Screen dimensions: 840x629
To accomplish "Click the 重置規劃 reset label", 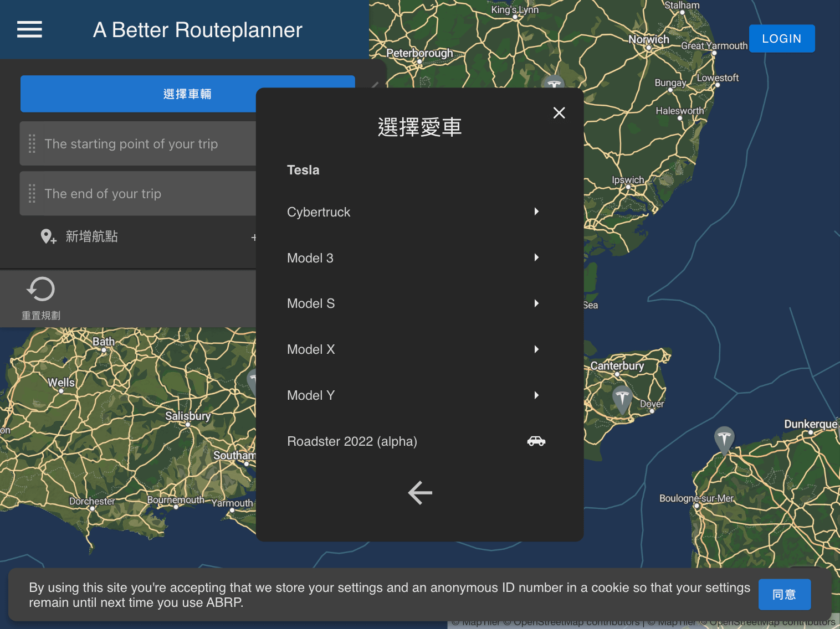I will click(41, 315).
